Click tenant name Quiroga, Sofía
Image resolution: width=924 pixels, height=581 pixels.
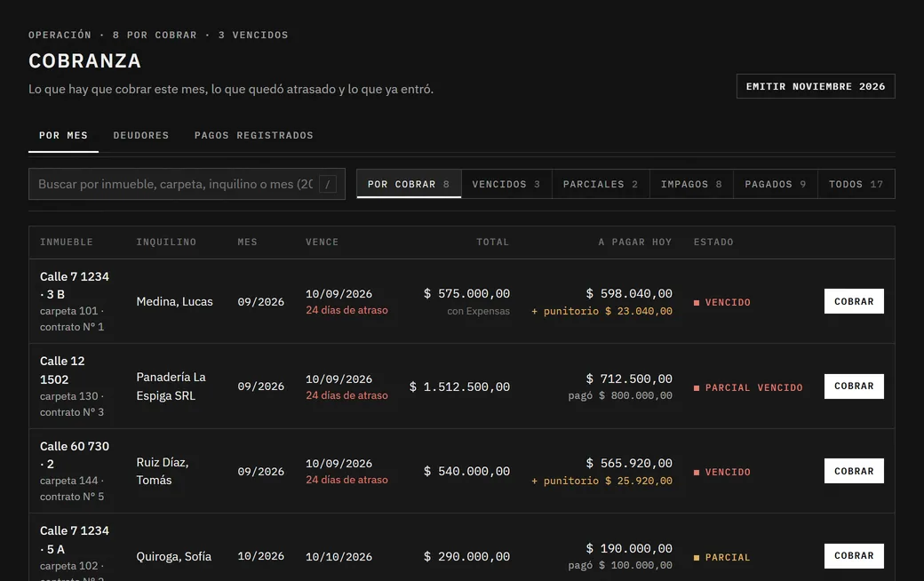click(x=173, y=556)
